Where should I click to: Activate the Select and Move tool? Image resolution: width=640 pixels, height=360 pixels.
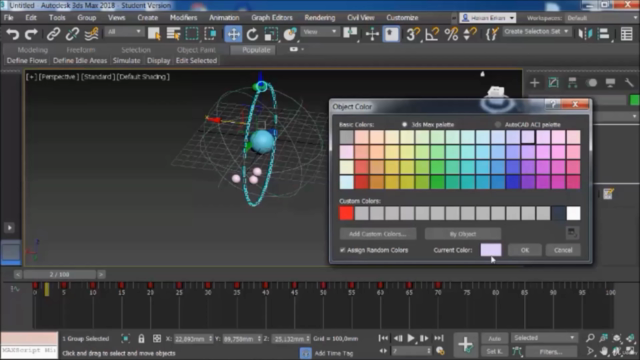click(x=233, y=34)
